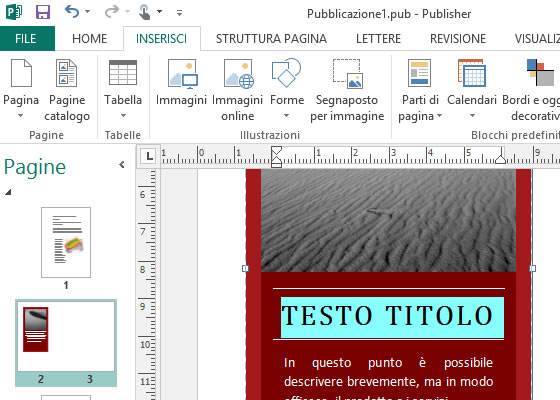Image resolution: width=560 pixels, height=400 pixels.
Task: Switch to STRUTTURA PAGINA tab
Action: coord(271,39)
